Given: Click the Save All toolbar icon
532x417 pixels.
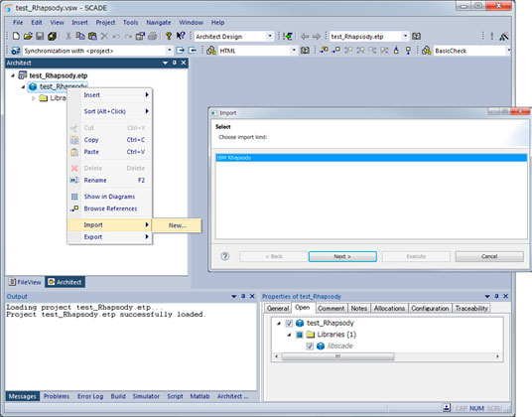Looking at the screenshot, I should click(52, 36).
